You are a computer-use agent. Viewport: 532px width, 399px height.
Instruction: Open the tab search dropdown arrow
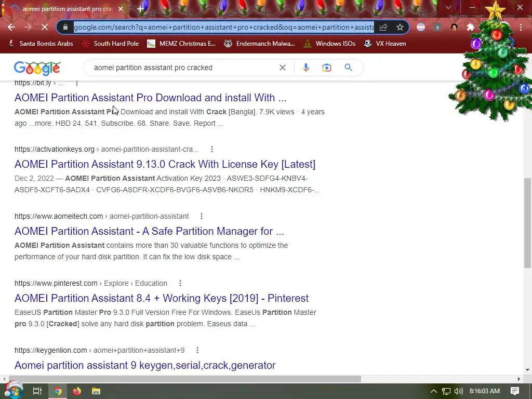click(x=448, y=7)
